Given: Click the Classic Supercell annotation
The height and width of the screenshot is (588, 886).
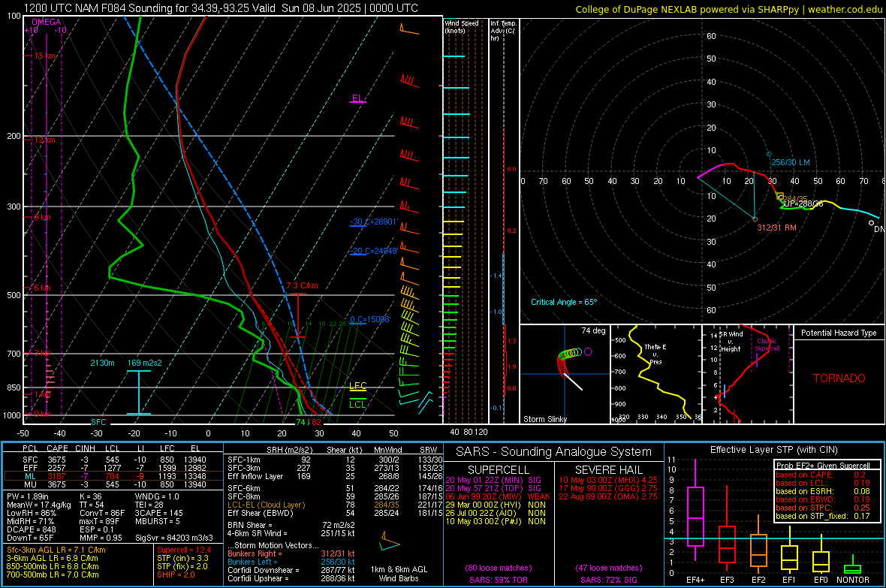Looking at the screenshot, I should [x=767, y=345].
